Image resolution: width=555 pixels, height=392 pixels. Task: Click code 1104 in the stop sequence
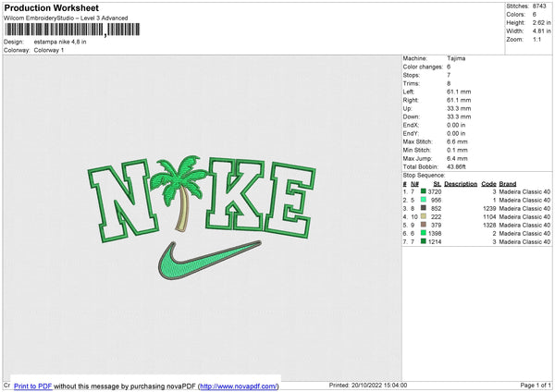coord(489,217)
